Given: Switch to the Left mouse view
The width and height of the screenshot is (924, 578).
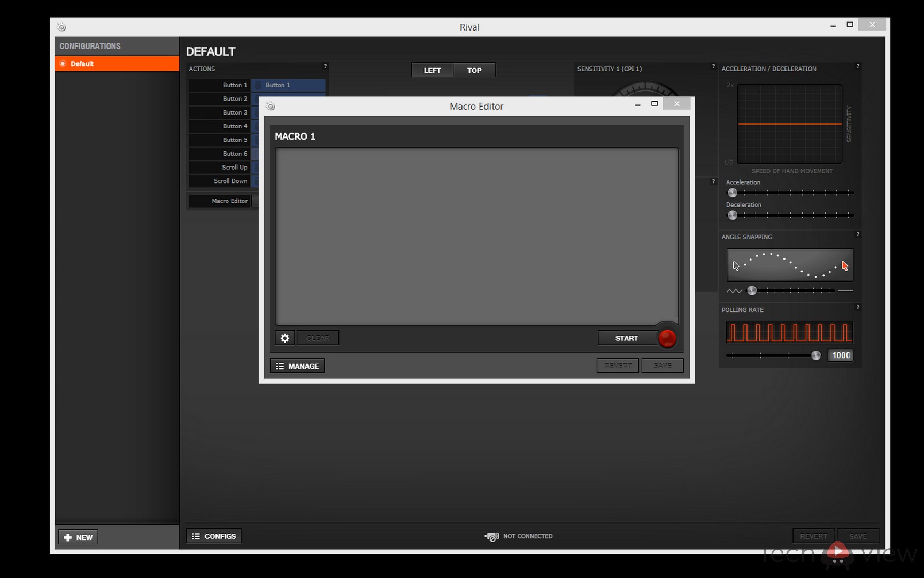Looking at the screenshot, I should pyautogui.click(x=432, y=70).
